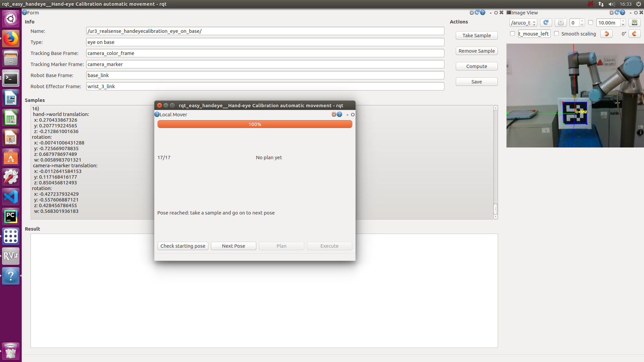Increase the 10.00m range stepper
Screen dimensions: 644x362
click(623, 21)
